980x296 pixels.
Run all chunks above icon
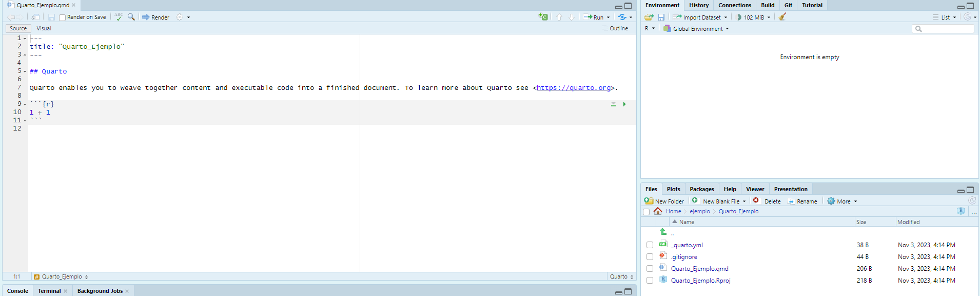tap(613, 104)
